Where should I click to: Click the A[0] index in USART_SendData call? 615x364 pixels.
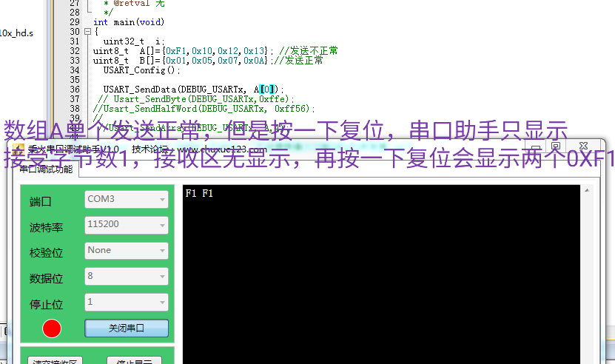point(266,90)
